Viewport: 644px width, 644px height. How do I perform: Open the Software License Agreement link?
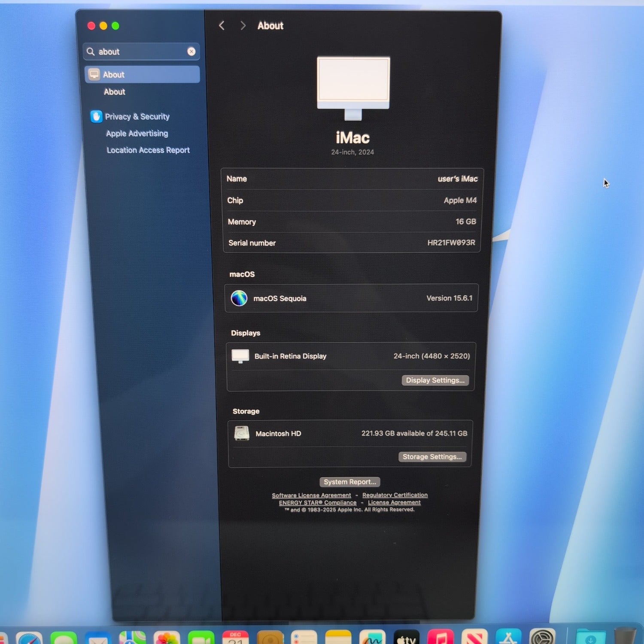311,495
